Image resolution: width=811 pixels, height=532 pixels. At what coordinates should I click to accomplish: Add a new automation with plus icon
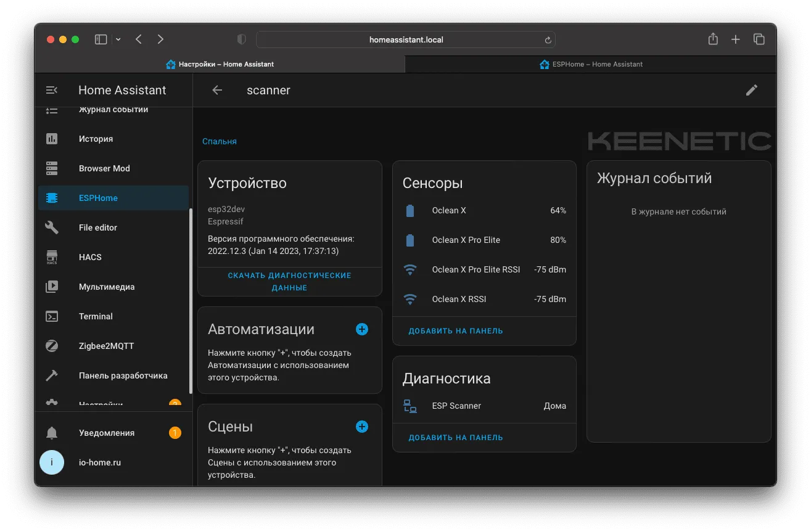[x=362, y=329]
